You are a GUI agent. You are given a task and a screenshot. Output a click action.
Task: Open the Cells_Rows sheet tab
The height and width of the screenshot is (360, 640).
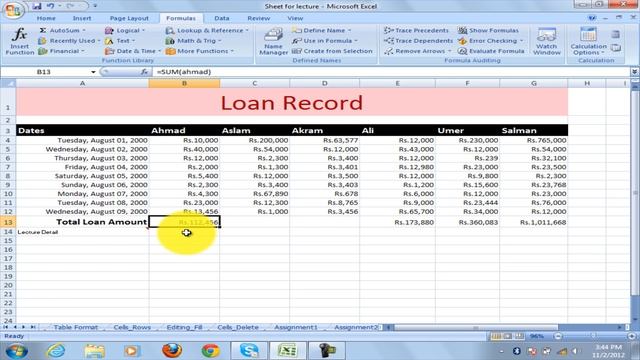click(132, 327)
